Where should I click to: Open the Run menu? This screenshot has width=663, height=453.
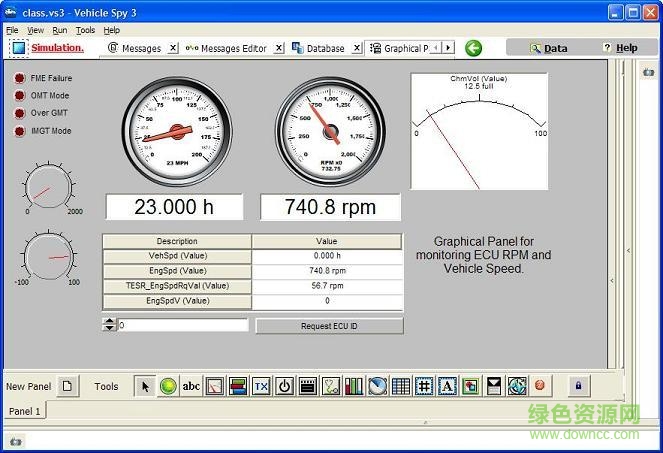tap(60, 30)
